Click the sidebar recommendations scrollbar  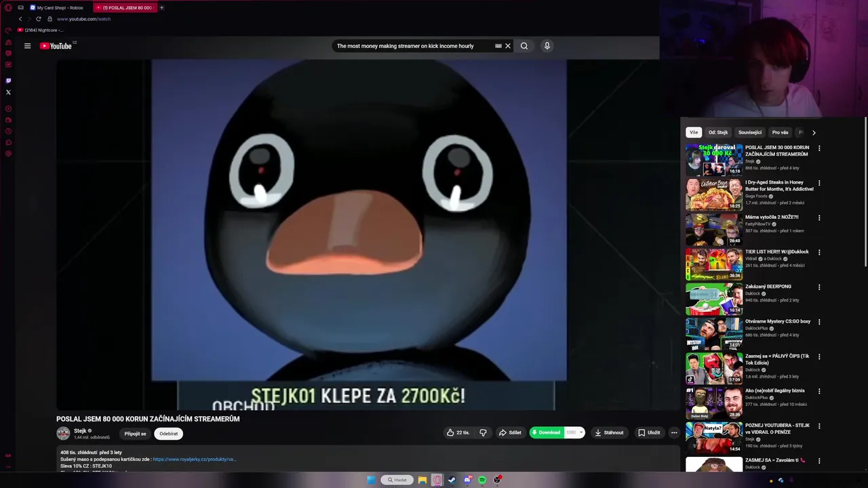[x=866, y=193]
